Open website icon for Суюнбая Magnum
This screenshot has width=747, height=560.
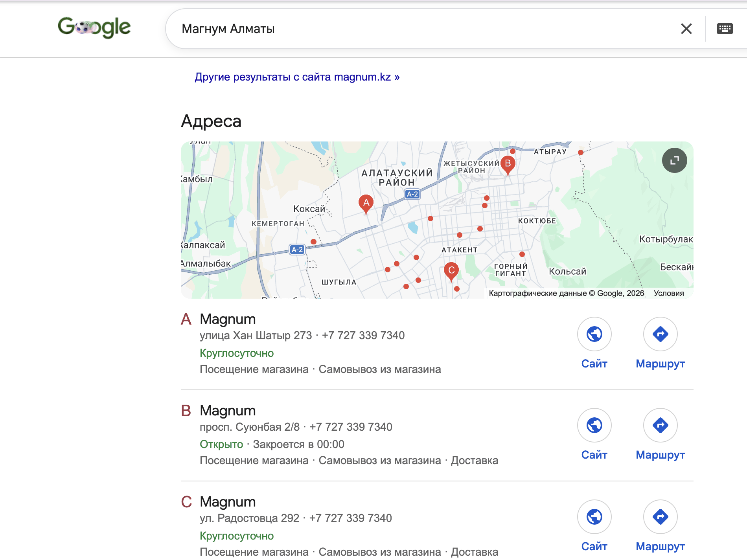pyautogui.click(x=594, y=425)
